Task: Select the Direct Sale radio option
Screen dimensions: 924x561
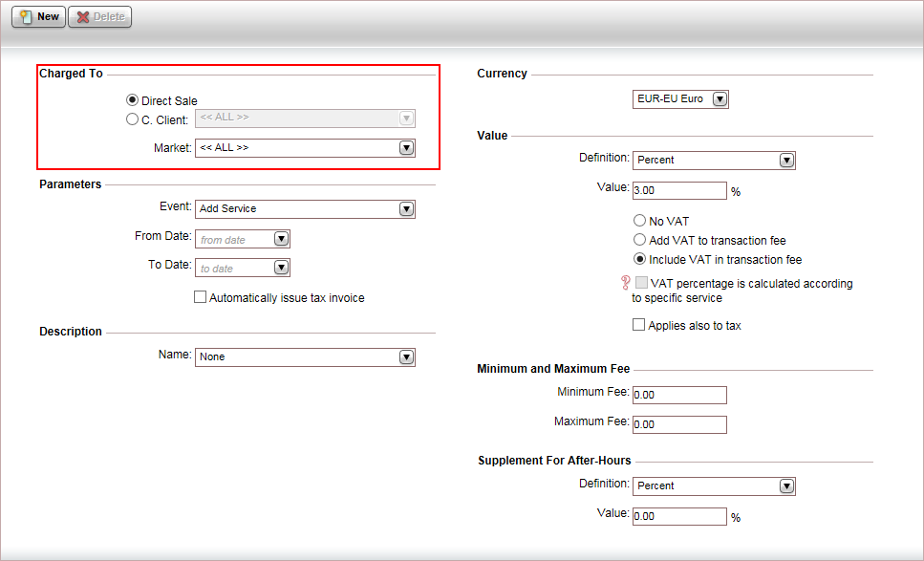Action: (132, 100)
